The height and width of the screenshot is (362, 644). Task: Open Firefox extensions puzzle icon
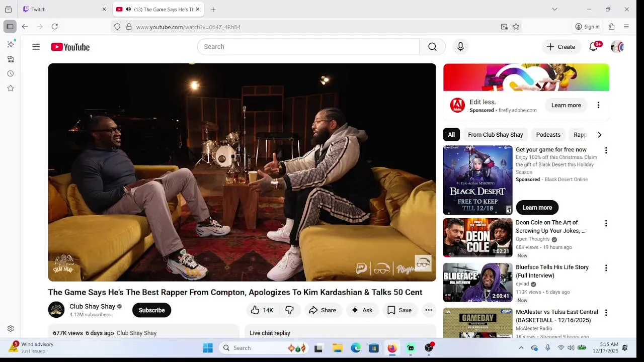pyautogui.click(x=612, y=27)
